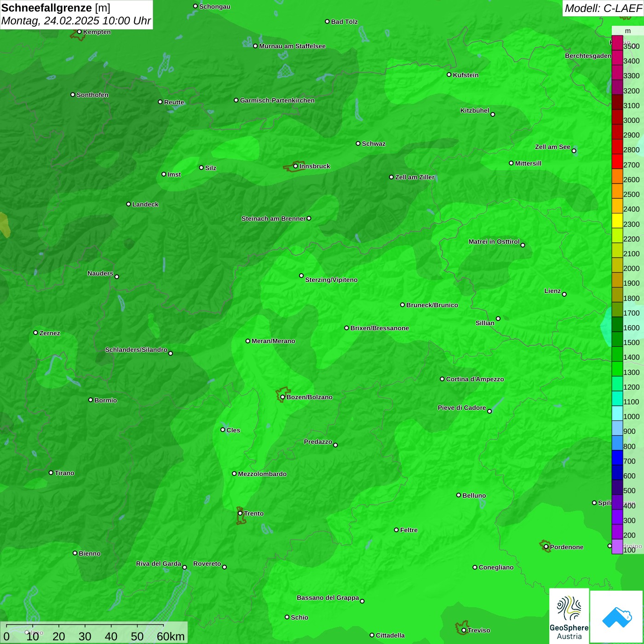Click the Sillian label

pyautogui.click(x=485, y=323)
